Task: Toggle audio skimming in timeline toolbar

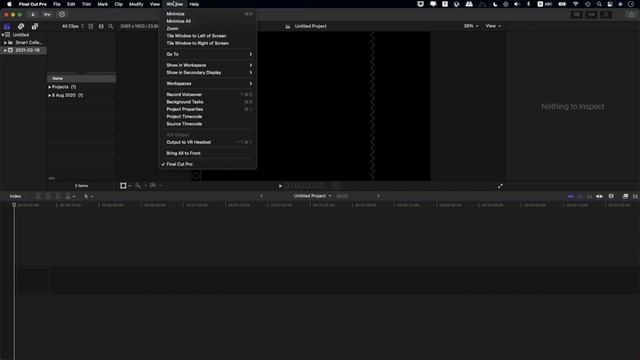Action: tap(580, 196)
